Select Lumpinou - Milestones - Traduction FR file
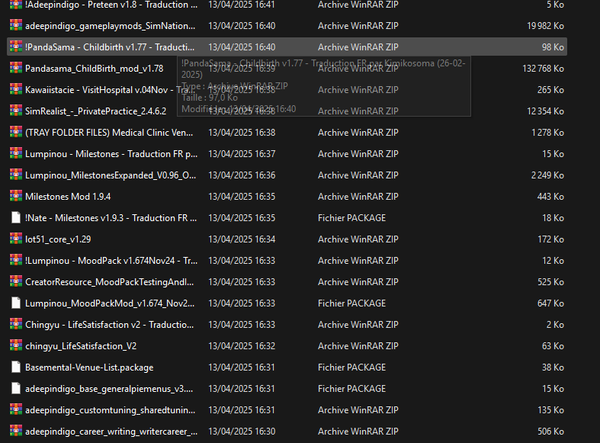The width and height of the screenshot is (600, 443). pyautogui.click(x=111, y=154)
